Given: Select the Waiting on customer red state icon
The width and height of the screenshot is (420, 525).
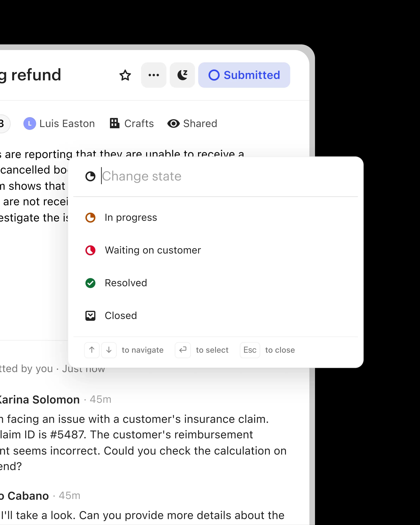Looking at the screenshot, I should point(90,250).
